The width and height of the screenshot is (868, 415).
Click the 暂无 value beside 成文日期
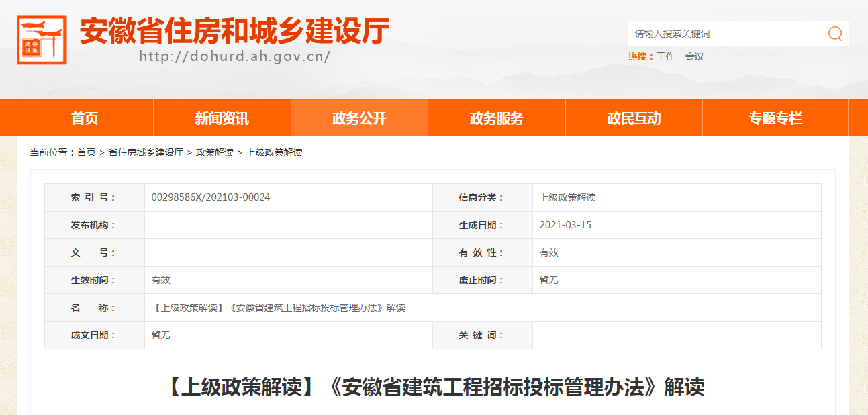point(161,335)
